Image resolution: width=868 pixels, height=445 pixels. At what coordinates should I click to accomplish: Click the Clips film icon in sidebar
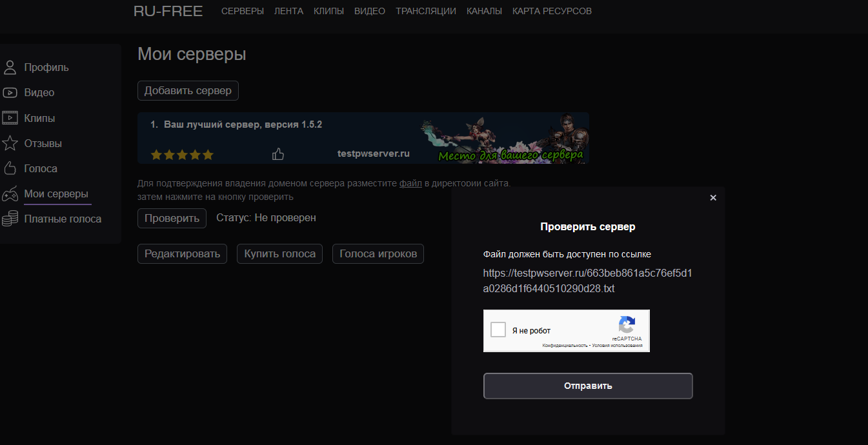tap(10, 118)
